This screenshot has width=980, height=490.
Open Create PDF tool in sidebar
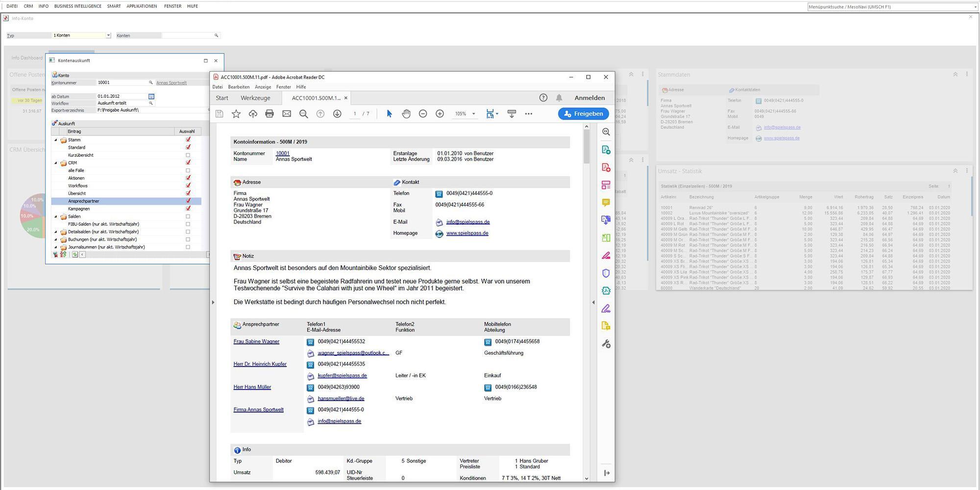(x=606, y=167)
